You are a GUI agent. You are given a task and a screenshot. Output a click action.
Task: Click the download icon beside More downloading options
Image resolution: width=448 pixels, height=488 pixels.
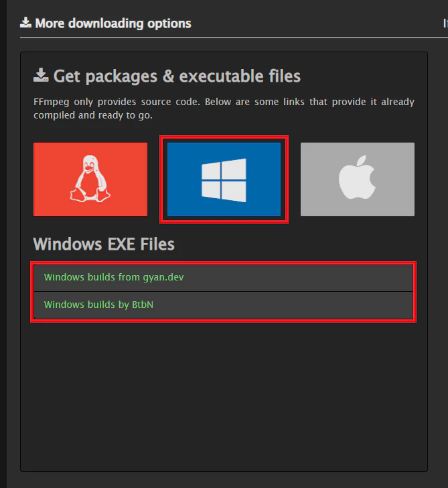point(25,23)
